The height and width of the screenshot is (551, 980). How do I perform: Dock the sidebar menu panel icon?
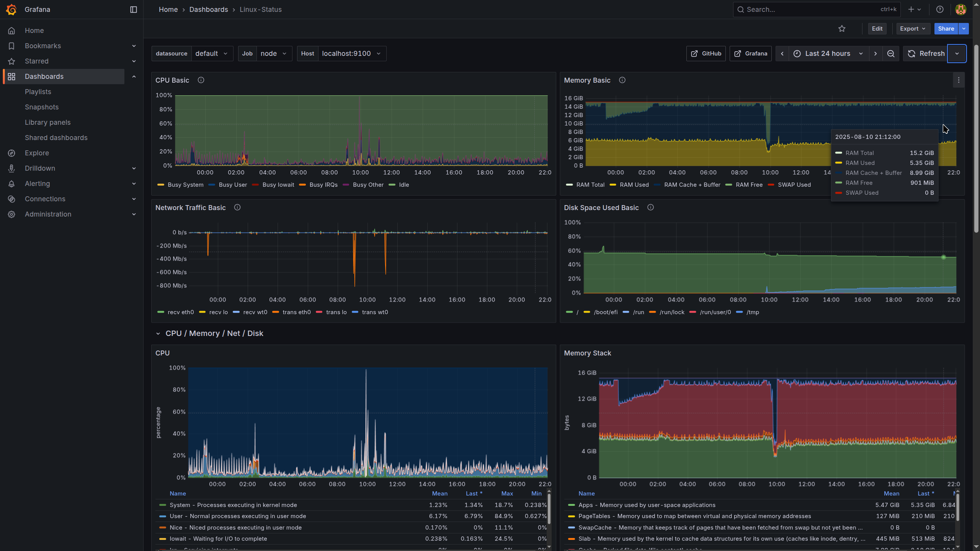133,10
